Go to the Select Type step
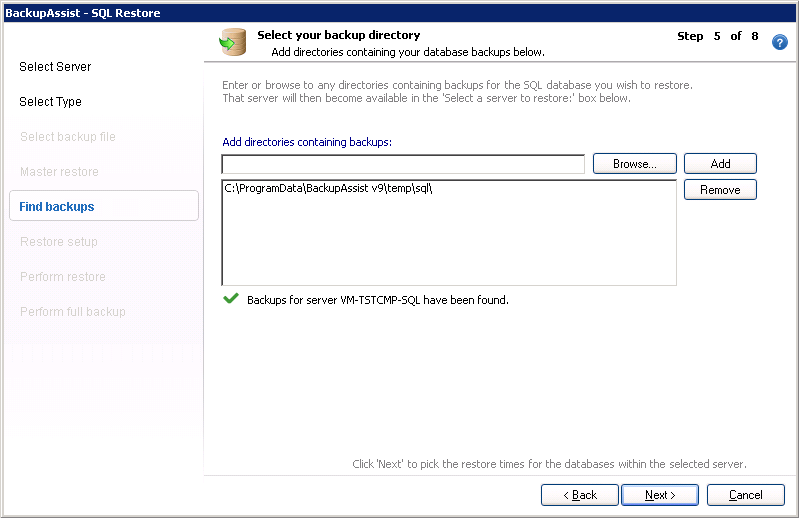The height and width of the screenshot is (518, 799). pyautogui.click(x=50, y=102)
